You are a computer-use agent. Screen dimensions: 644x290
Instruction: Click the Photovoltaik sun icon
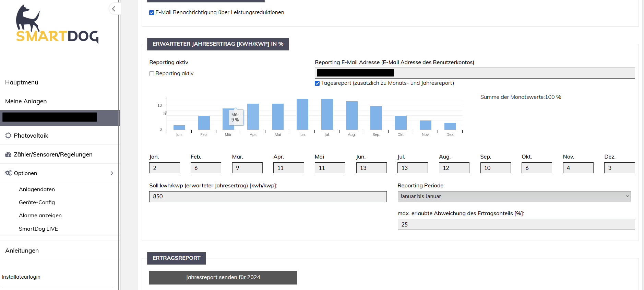8,136
